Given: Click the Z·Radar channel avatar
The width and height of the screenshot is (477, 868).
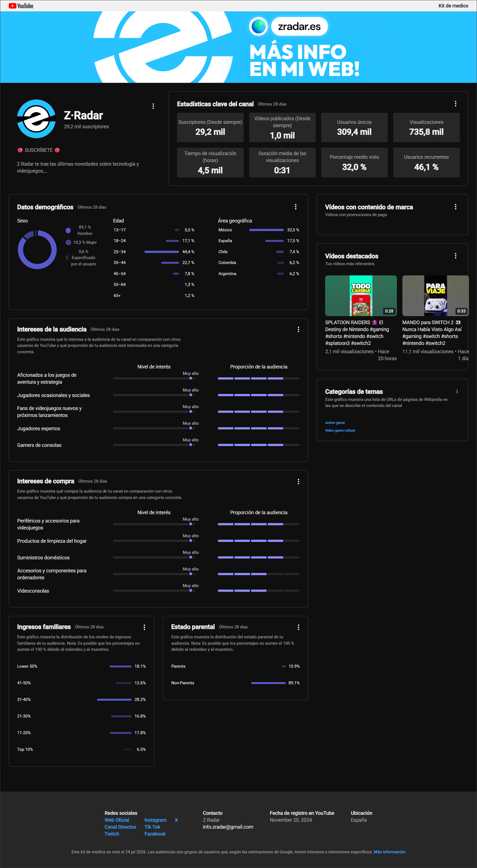Looking at the screenshot, I should [x=36, y=119].
